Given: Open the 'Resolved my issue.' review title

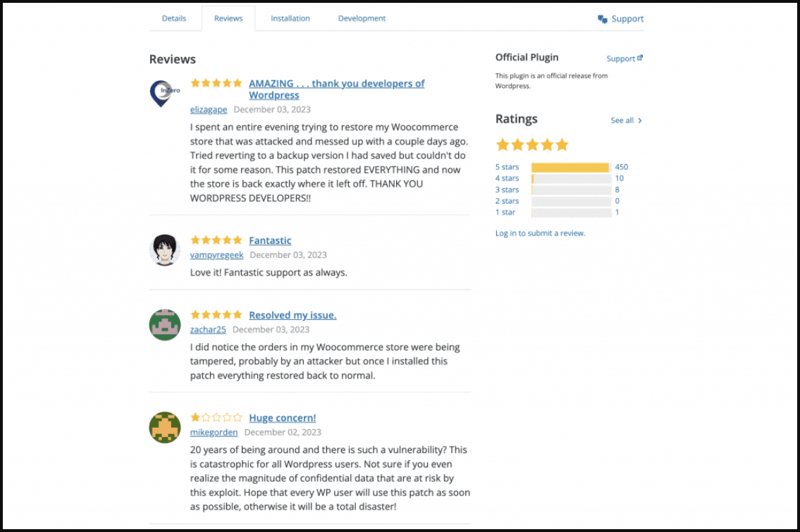Looking at the screenshot, I should coord(293,315).
